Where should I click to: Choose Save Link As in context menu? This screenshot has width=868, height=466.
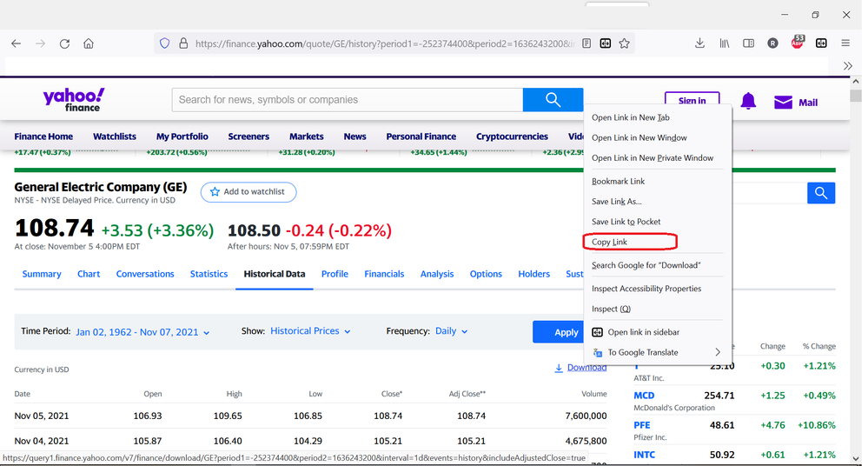(x=617, y=201)
